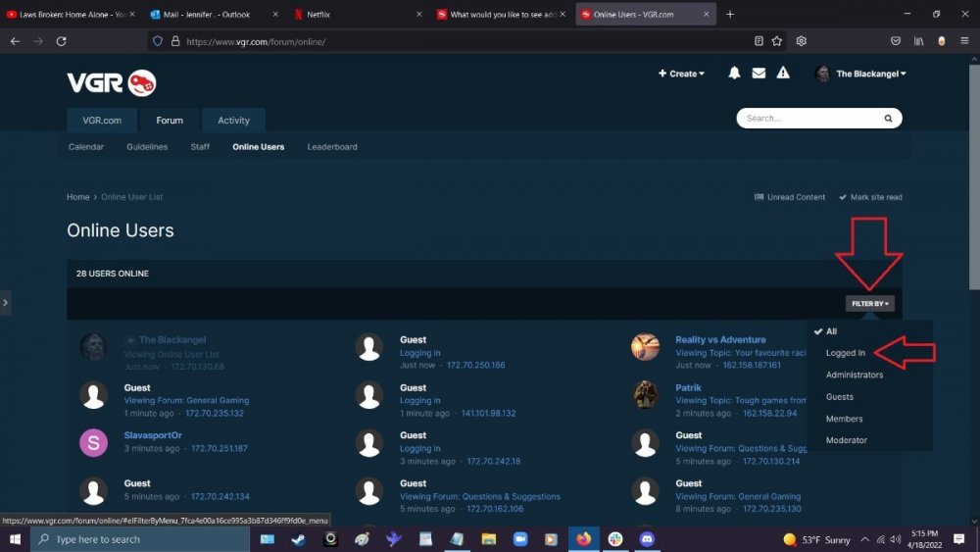This screenshot has height=552, width=980.
Task: Click the Home breadcrumb link
Action: pyautogui.click(x=78, y=197)
